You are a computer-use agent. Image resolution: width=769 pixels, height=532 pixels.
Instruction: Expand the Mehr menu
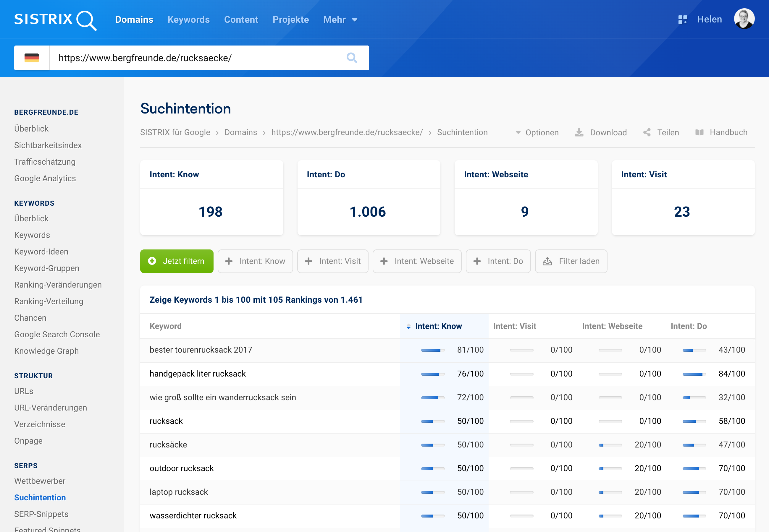click(340, 20)
